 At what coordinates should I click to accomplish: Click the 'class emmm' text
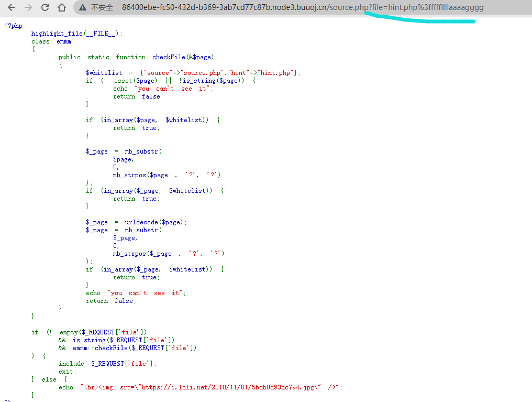[51, 41]
